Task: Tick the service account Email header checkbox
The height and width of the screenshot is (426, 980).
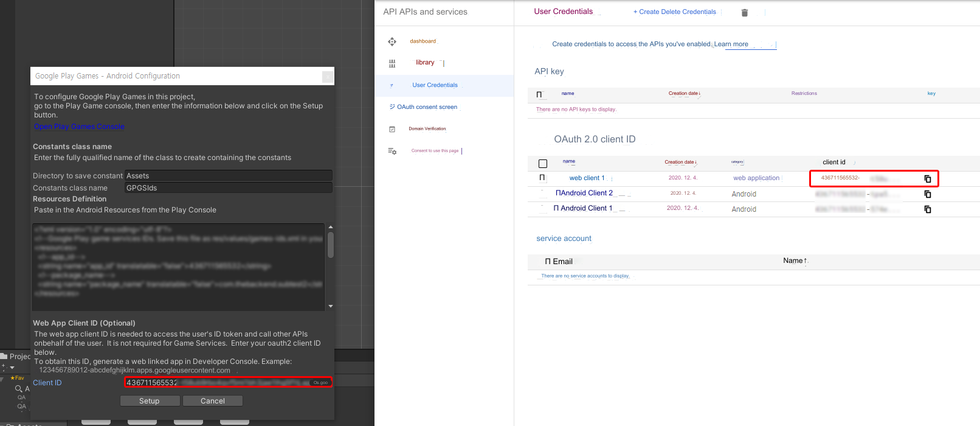Action: coord(548,262)
